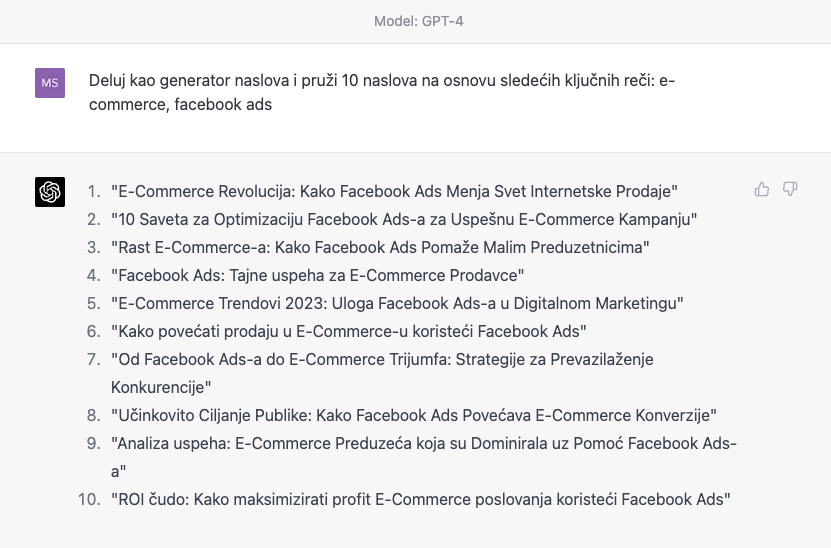This screenshot has height=548, width=831.
Task: Click the user prompt starting with Deluj kao generator
Action: click(x=382, y=92)
